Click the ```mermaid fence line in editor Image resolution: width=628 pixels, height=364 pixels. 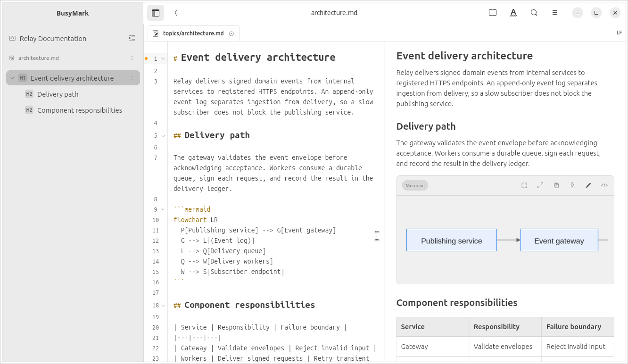click(x=192, y=209)
